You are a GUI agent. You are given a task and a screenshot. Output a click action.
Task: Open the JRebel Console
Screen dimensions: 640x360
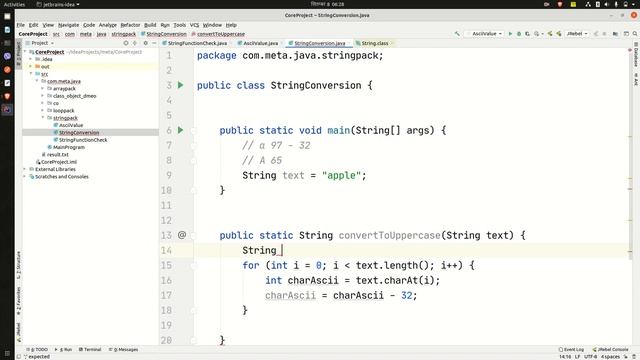point(610,350)
